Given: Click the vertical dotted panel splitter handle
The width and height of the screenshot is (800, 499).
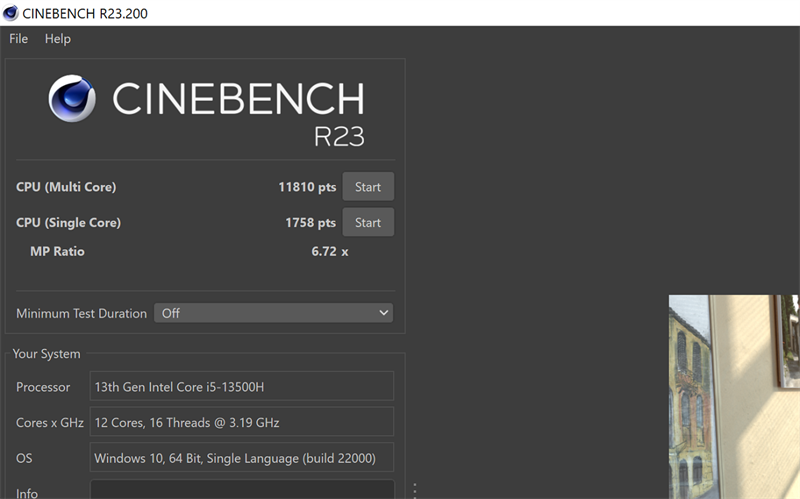Looking at the screenshot, I should tap(415, 491).
